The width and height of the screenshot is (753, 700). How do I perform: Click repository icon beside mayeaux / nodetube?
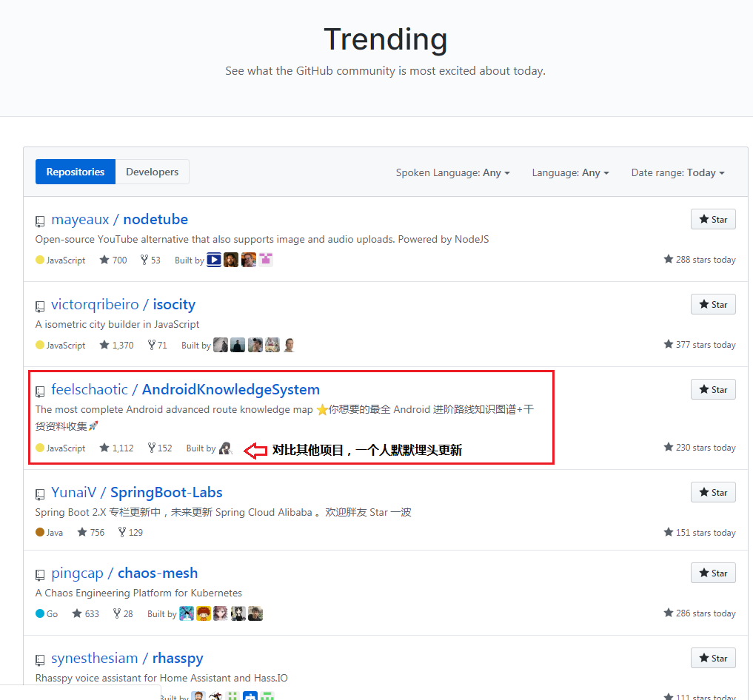pyautogui.click(x=40, y=221)
